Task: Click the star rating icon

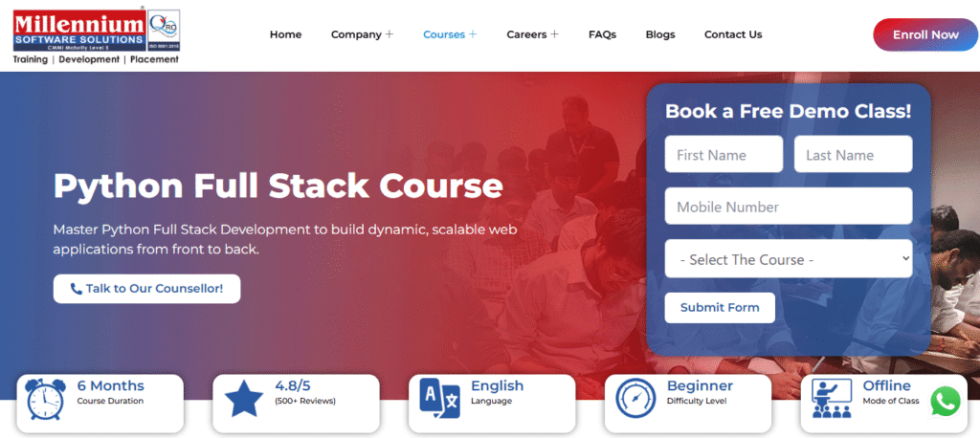Action: click(x=244, y=399)
